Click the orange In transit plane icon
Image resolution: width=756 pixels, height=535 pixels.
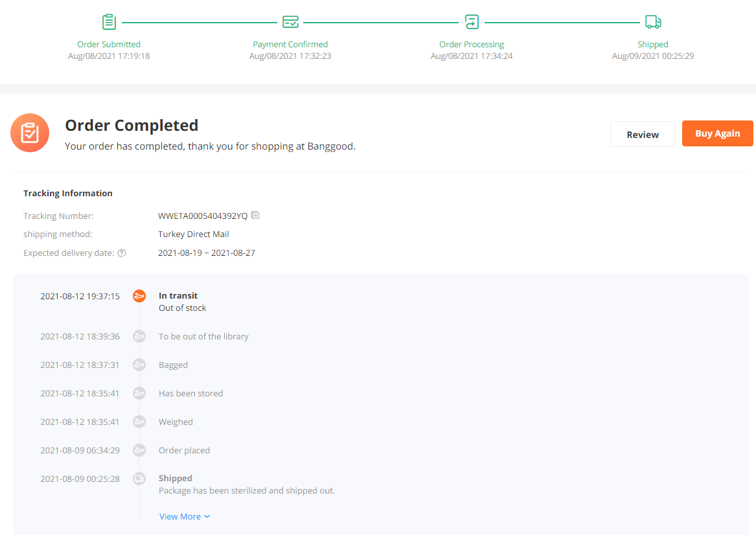pos(139,296)
